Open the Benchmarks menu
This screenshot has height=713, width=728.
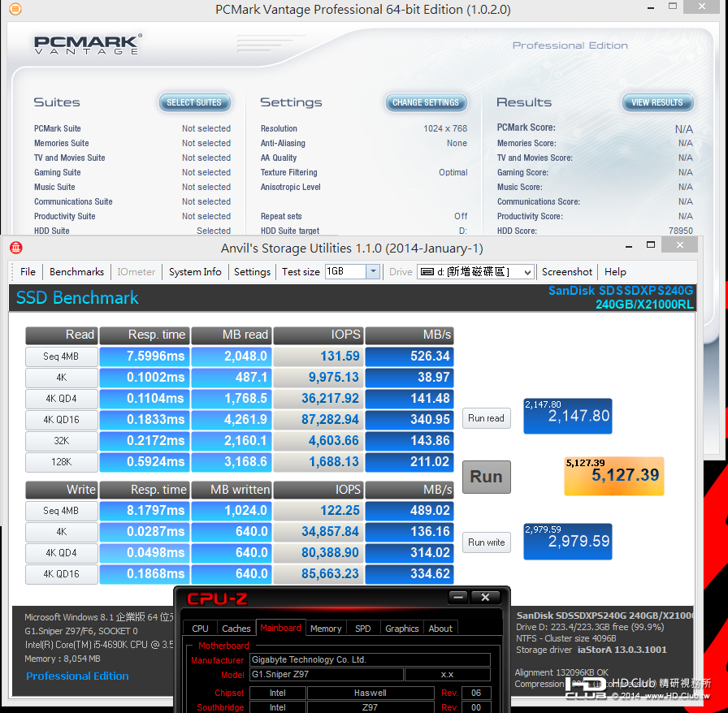[x=76, y=272]
